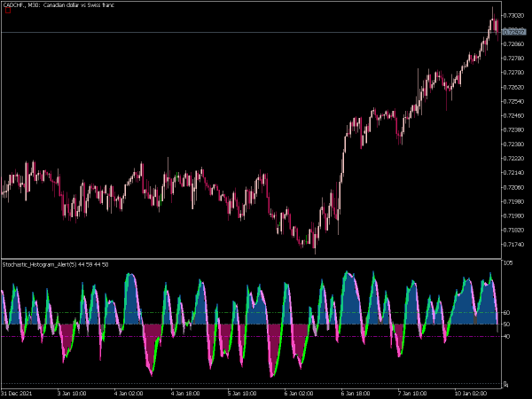Viewport: 532px width, 399px height.
Task: Click the 0.72860 price axis label
Action: pyautogui.click(x=514, y=44)
